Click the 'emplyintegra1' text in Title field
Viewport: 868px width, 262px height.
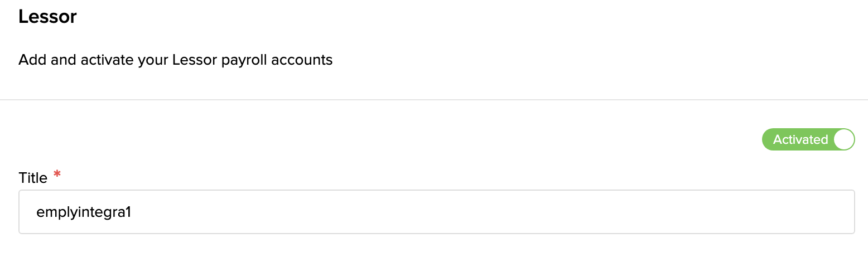[83, 212]
